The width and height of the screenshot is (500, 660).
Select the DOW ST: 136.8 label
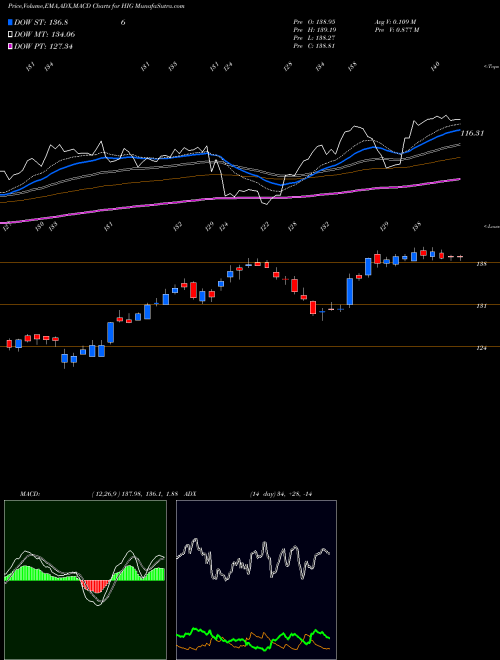[42, 23]
